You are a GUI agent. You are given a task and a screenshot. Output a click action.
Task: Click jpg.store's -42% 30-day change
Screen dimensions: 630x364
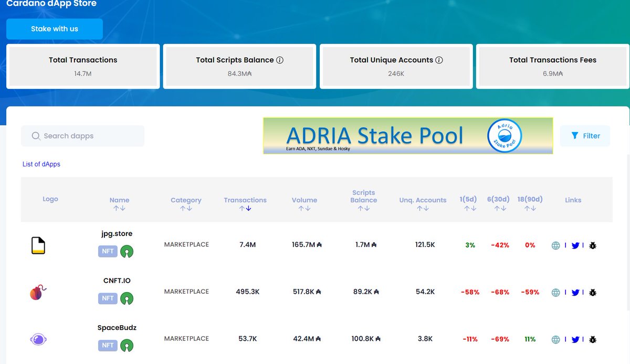pos(500,245)
